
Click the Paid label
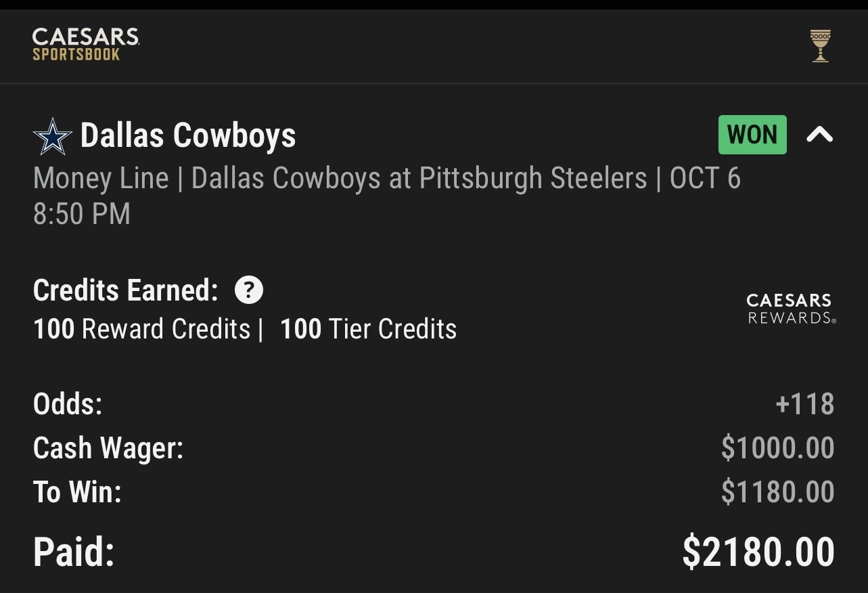point(74,552)
